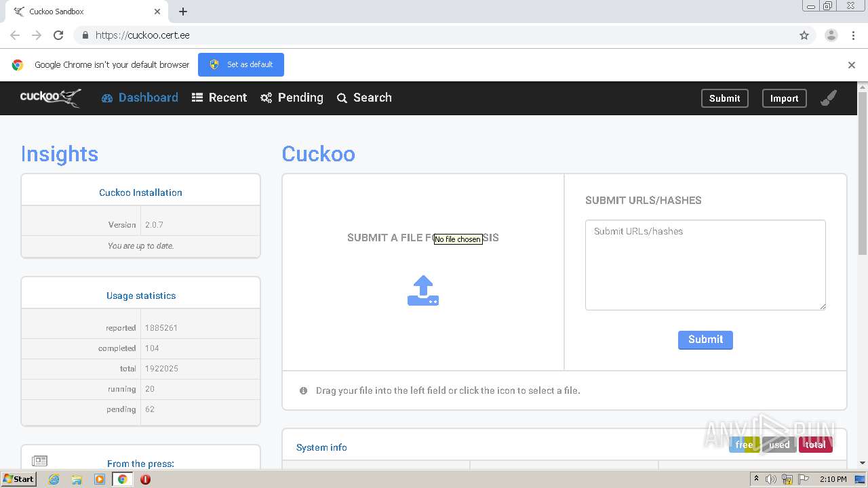Click the site padlock icon
The width and height of the screenshot is (868, 488).
(85, 35)
